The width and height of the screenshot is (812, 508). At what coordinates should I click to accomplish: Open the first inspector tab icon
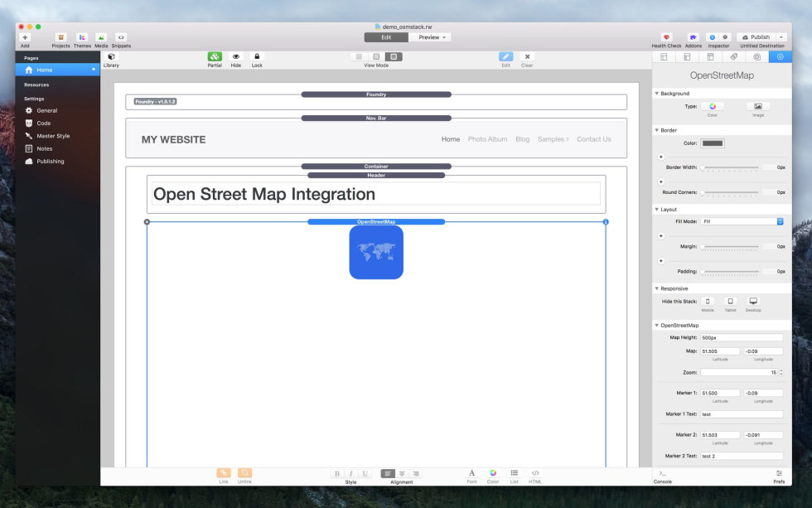(664, 57)
